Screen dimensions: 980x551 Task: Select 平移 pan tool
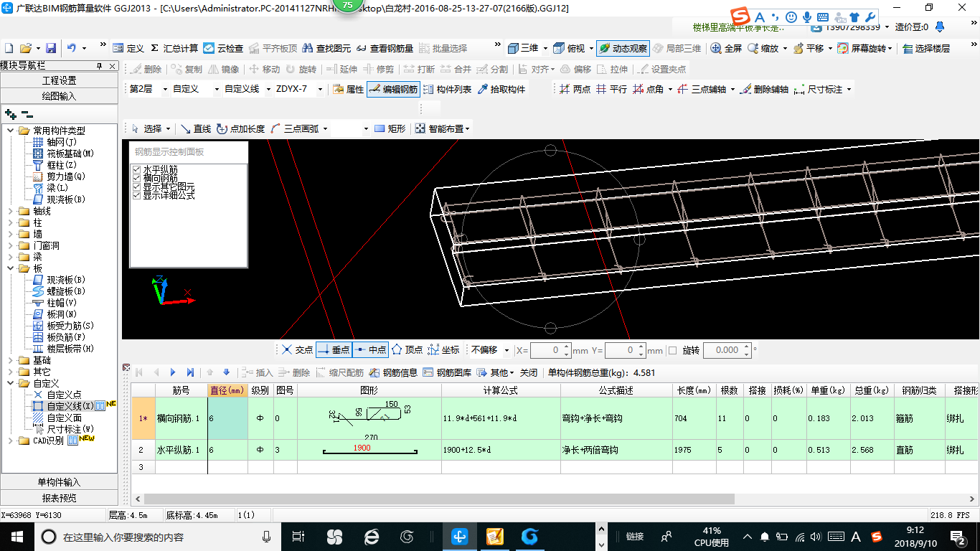coord(808,48)
